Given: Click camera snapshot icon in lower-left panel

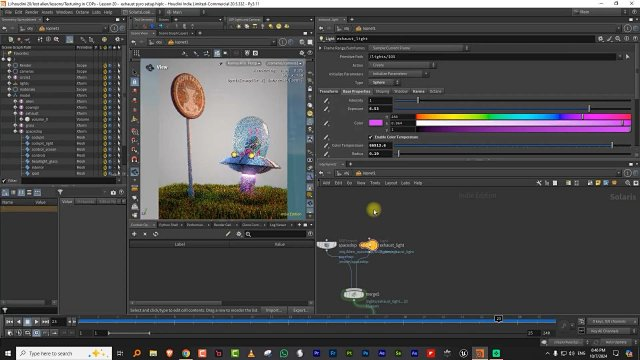Looking at the screenshot, I should tap(113, 192).
